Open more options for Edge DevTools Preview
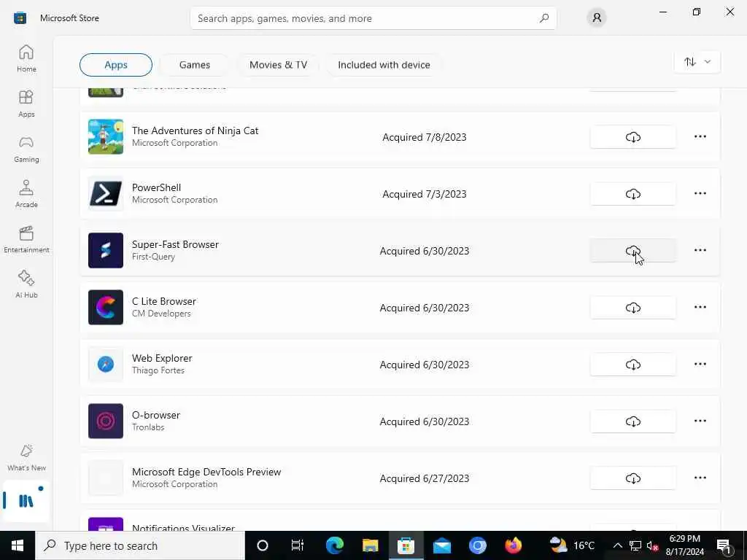 (x=700, y=478)
